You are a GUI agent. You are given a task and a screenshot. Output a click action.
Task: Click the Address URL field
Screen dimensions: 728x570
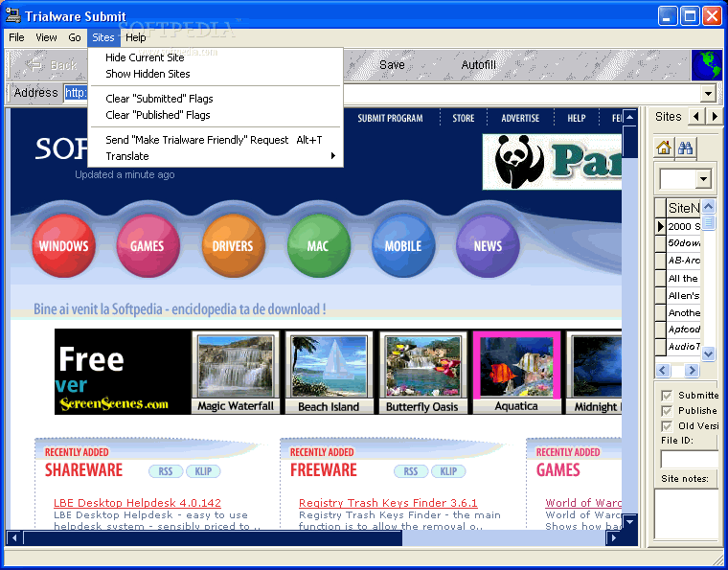[381, 93]
